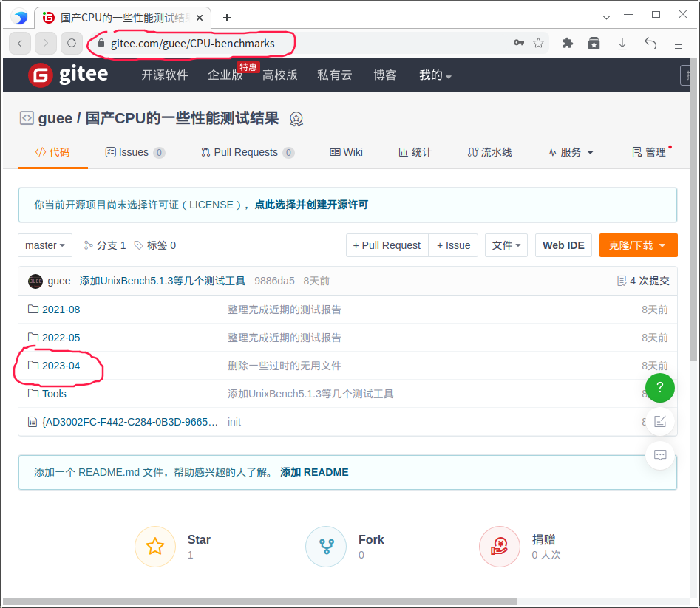
Task: Open the 我的 dropdown in navbar
Action: tap(435, 75)
